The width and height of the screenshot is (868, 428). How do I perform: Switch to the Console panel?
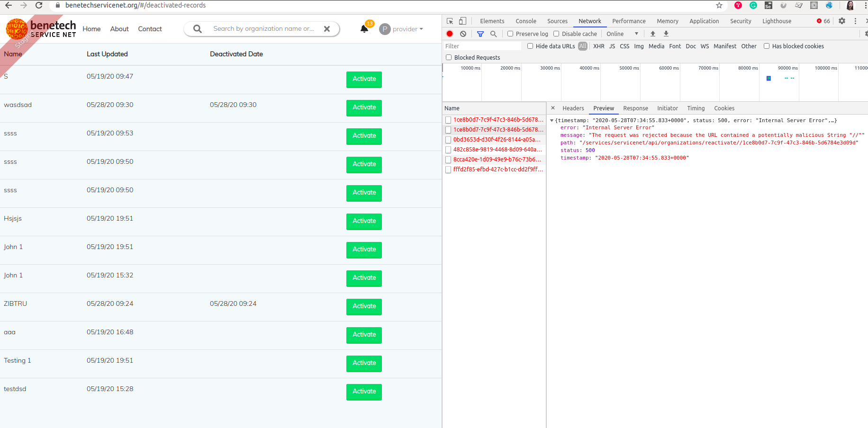click(x=525, y=21)
